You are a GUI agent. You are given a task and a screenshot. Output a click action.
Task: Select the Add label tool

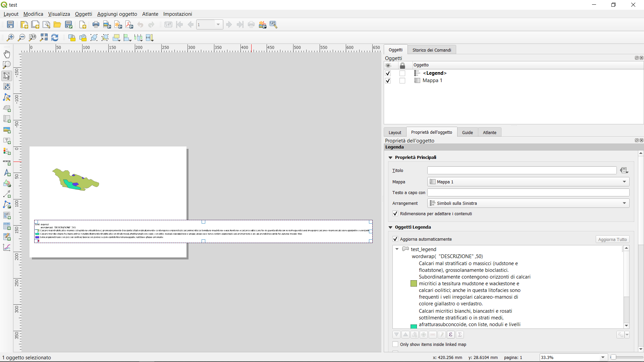(x=7, y=140)
